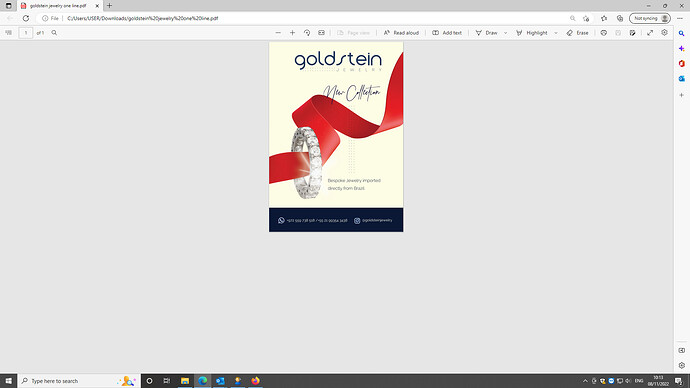The height and width of the screenshot is (388, 690).
Task: Expand the Draw options dropdown
Action: [x=505, y=33]
